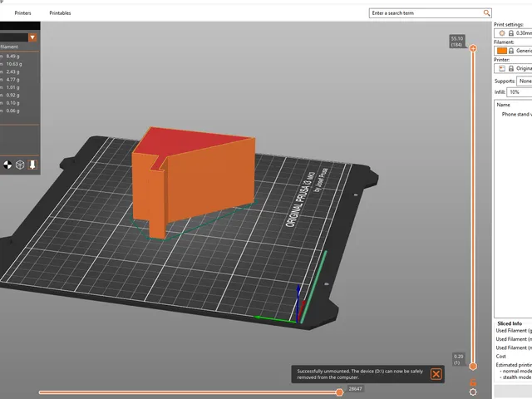The width and height of the screenshot is (532, 399).
Task: Click the 8.49 g filament row
Action: point(19,57)
